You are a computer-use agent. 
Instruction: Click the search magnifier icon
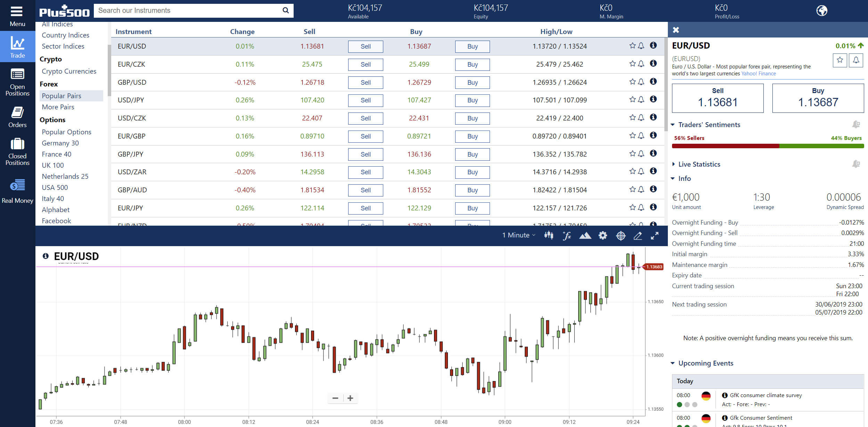coord(286,10)
